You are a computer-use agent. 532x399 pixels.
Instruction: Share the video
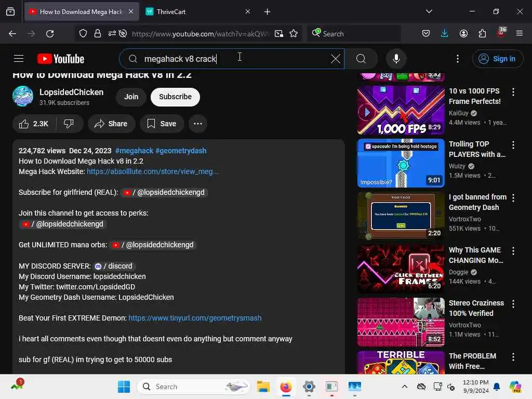coord(111,124)
